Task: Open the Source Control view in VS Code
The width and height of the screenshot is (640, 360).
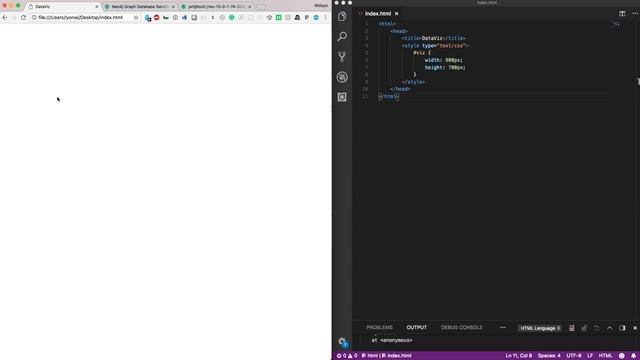Action: coord(342,56)
